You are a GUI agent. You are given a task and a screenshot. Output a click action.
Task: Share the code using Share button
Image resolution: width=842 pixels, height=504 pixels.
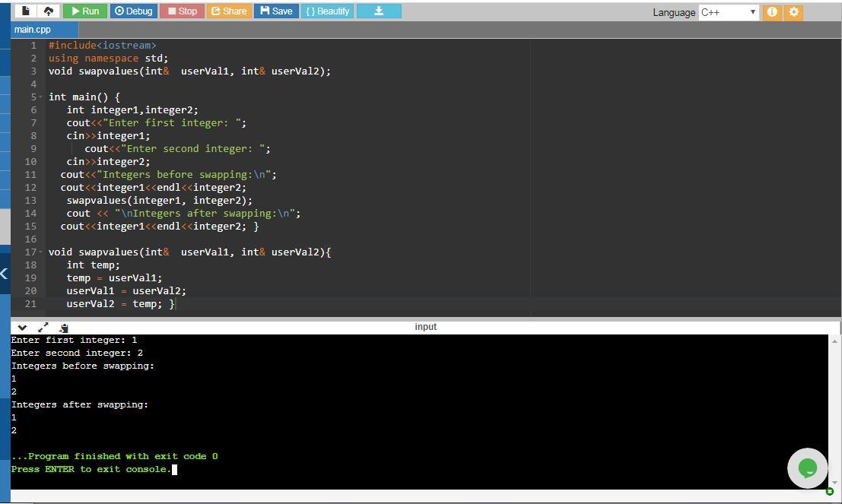[229, 11]
